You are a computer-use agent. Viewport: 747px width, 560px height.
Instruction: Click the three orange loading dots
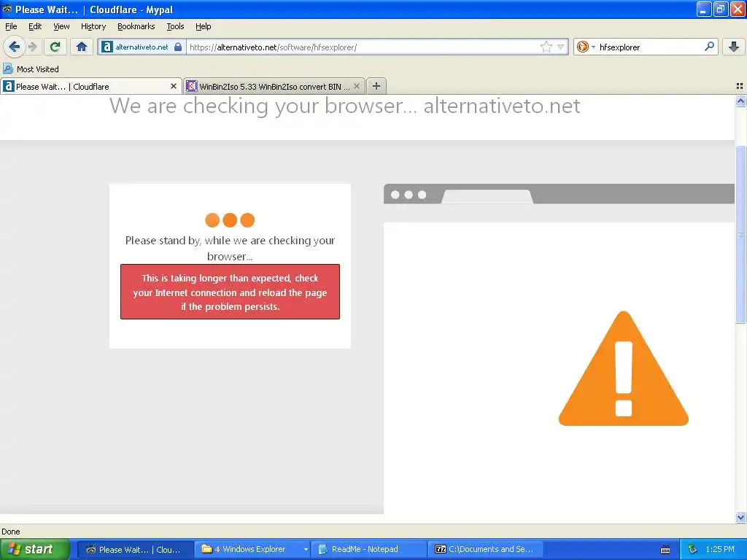pyautogui.click(x=230, y=220)
